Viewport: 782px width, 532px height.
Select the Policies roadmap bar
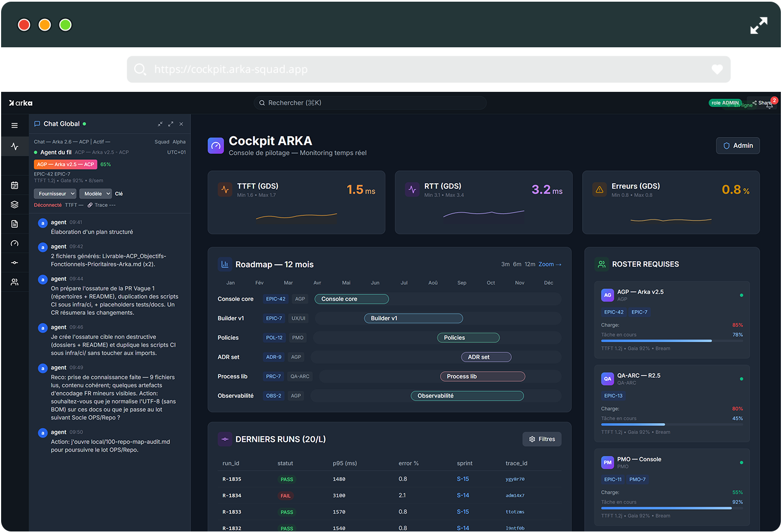pos(468,338)
